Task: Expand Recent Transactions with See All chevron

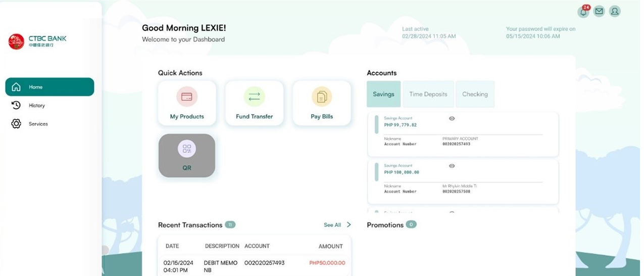Action: 349,225
